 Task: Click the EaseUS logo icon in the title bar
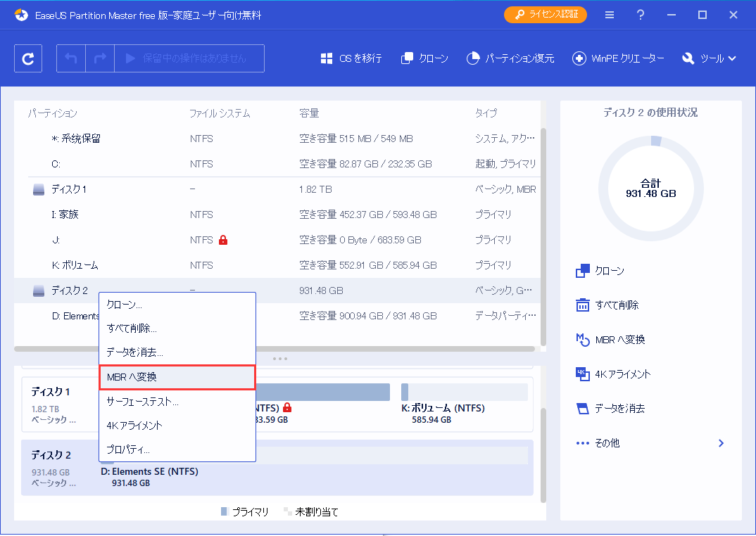click(21, 15)
